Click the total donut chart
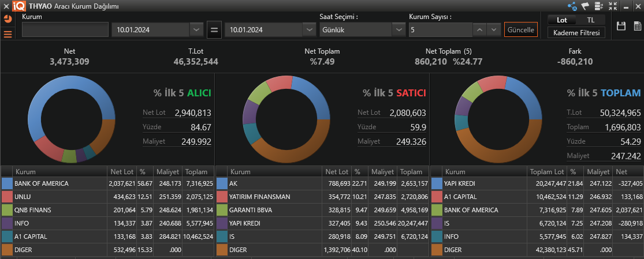Screen dimensions: 644x259 click(x=498, y=119)
